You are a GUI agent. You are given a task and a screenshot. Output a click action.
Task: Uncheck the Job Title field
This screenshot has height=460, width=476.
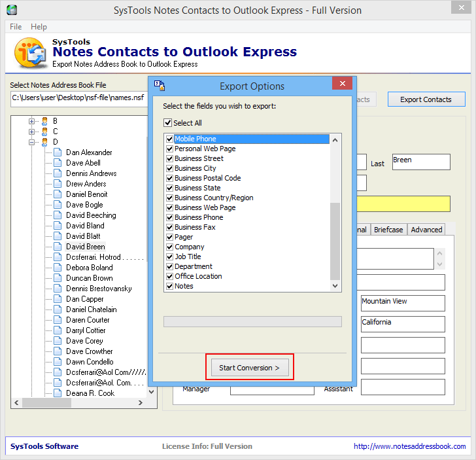(170, 257)
